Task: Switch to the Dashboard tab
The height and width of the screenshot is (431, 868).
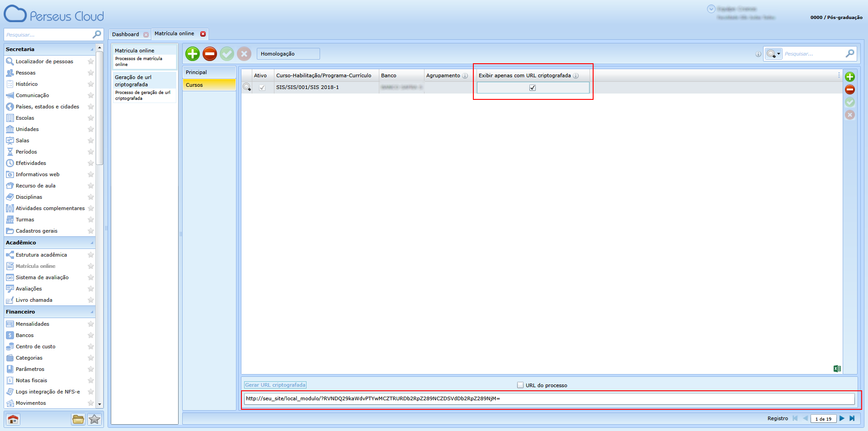Action: point(125,34)
